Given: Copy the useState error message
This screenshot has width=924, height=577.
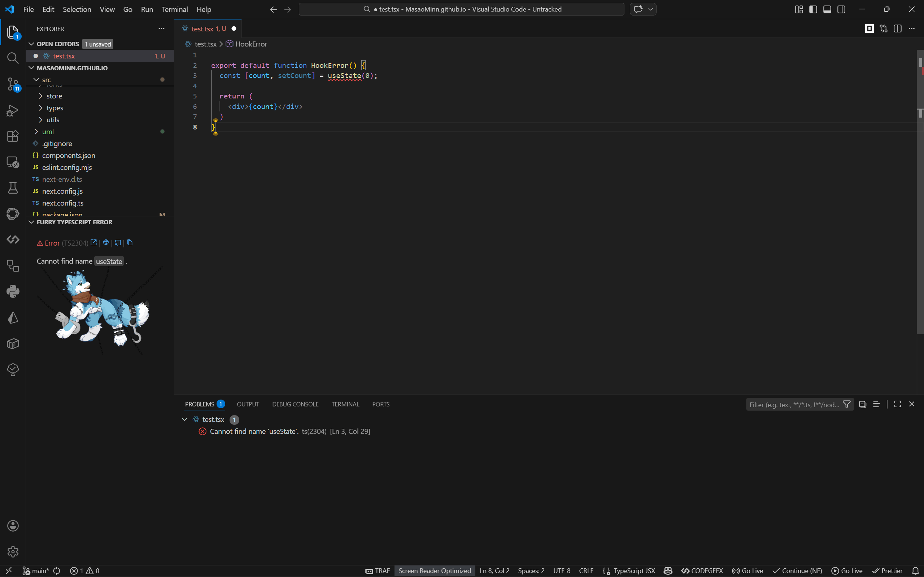Looking at the screenshot, I should [x=130, y=242].
